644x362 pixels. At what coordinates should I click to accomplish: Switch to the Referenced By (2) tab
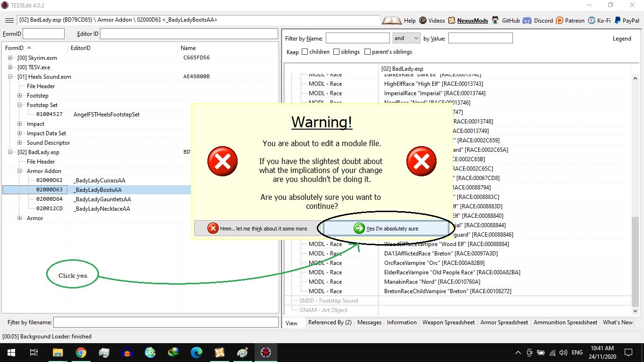[330, 322]
